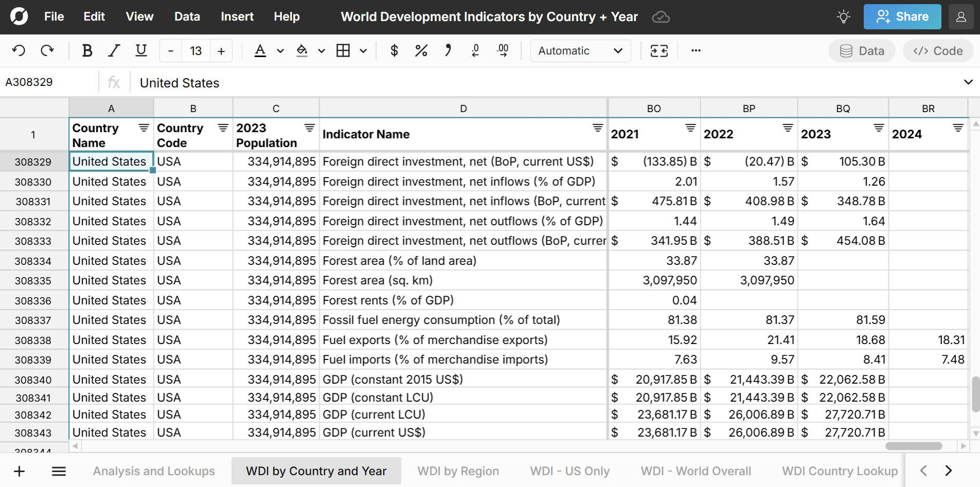Click the redo arrow icon
The image size is (980, 487).
click(47, 50)
